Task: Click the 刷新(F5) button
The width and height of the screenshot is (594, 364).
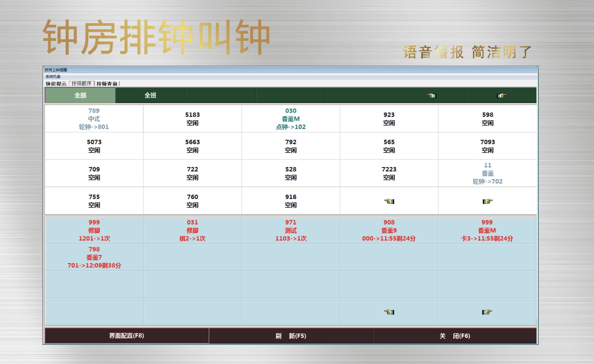Action: pos(291,335)
